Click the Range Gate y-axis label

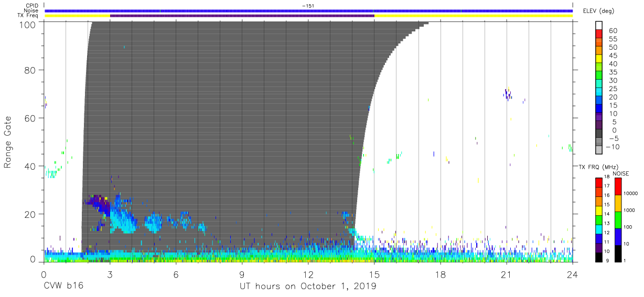pos(8,142)
